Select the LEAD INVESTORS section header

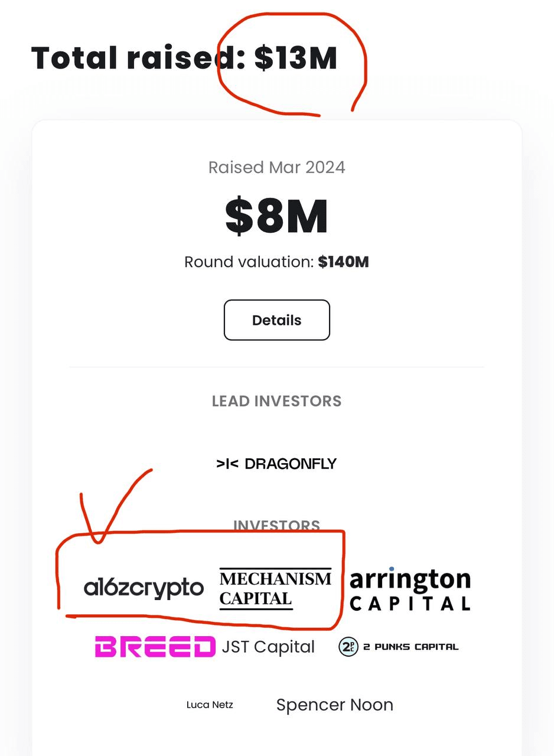[x=276, y=401]
